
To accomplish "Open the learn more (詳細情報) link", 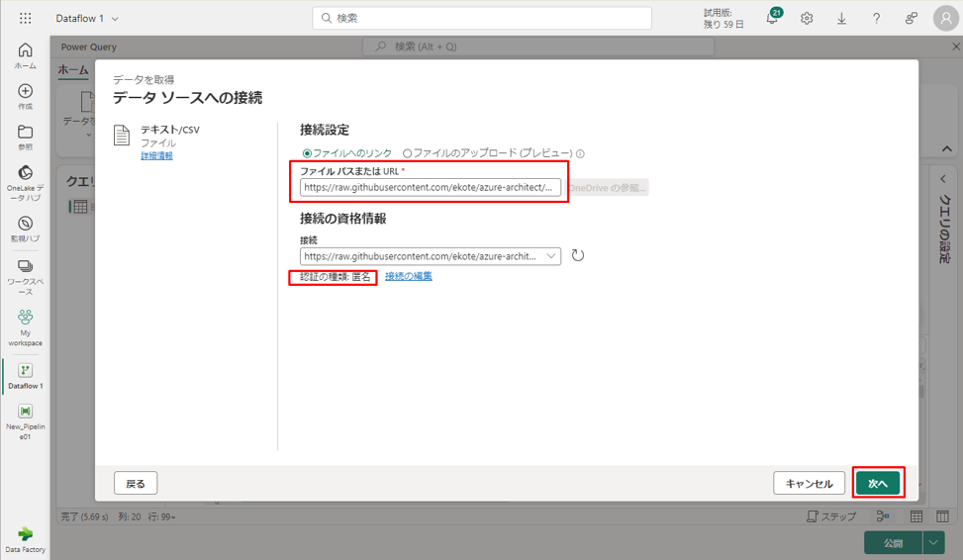I will pyautogui.click(x=156, y=156).
